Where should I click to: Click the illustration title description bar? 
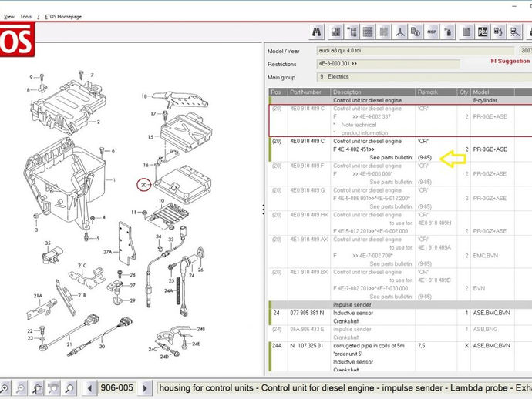[x=345, y=387]
